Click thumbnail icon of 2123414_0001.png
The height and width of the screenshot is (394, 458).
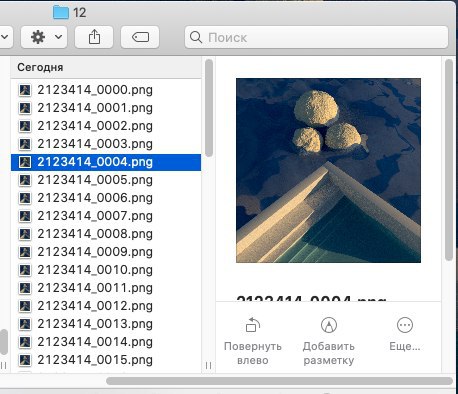25,108
